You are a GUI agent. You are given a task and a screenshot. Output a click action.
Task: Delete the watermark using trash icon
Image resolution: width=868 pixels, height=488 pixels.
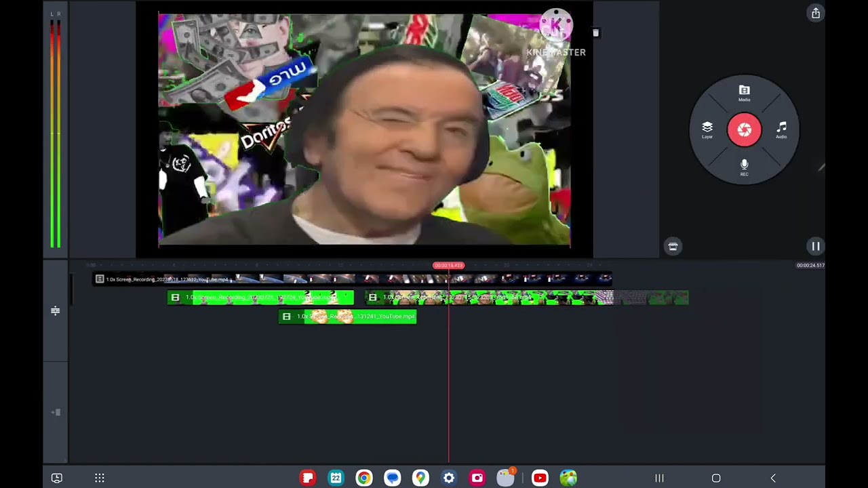click(x=595, y=33)
